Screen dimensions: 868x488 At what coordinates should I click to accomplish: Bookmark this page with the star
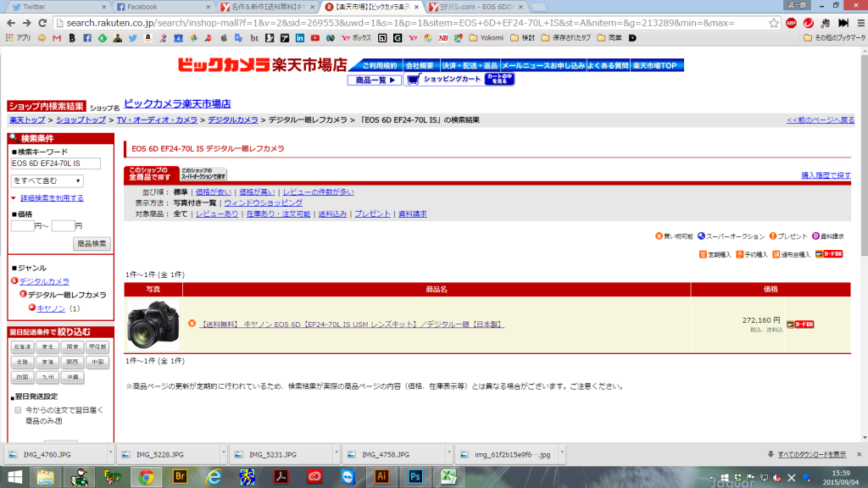[773, 23]
